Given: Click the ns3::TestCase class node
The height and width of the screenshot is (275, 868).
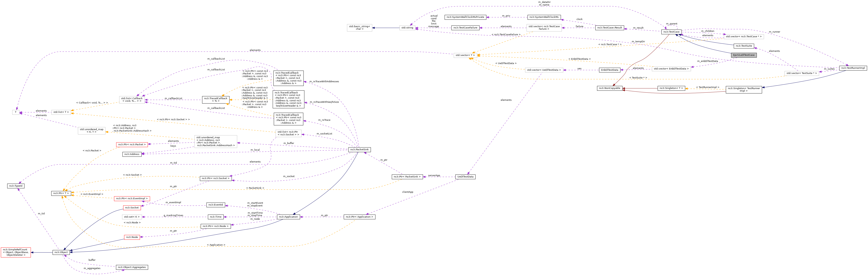Looking at the screenshot, I should coord(671,32).
